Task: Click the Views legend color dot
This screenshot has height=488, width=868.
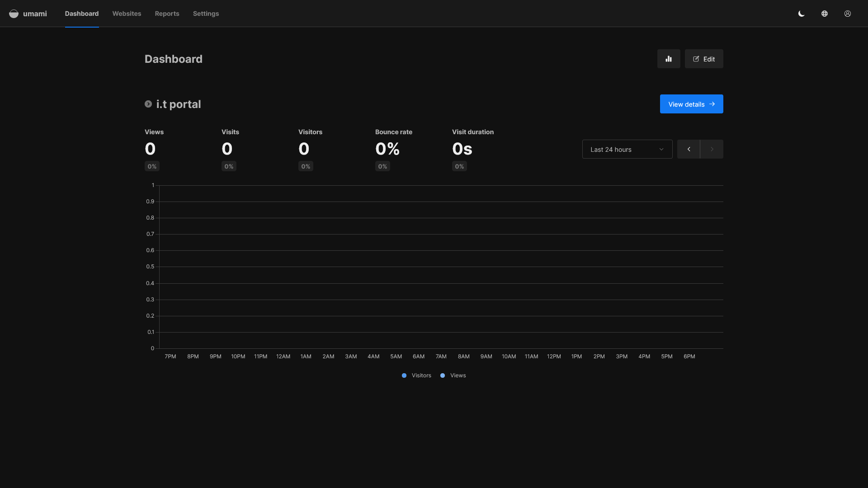Action: coord(443,375)
